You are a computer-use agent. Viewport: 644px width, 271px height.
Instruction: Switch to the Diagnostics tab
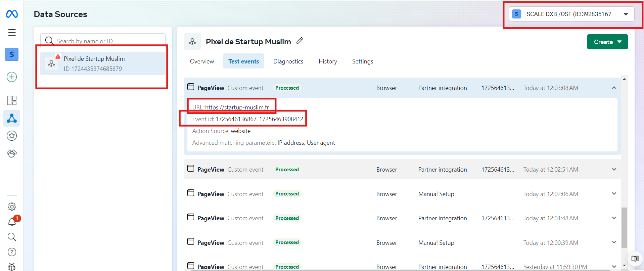[x=288, y=61]
